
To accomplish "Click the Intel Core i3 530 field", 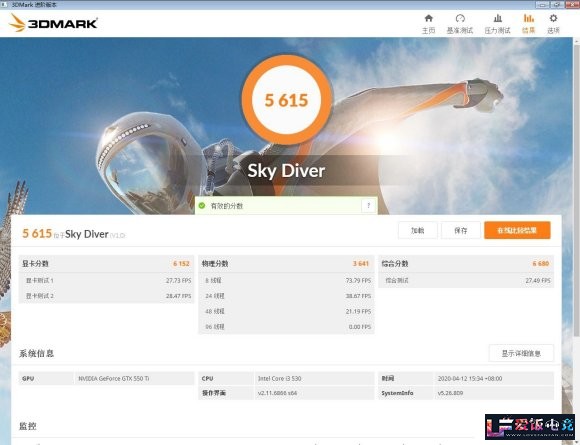I will tap(314, 378).
